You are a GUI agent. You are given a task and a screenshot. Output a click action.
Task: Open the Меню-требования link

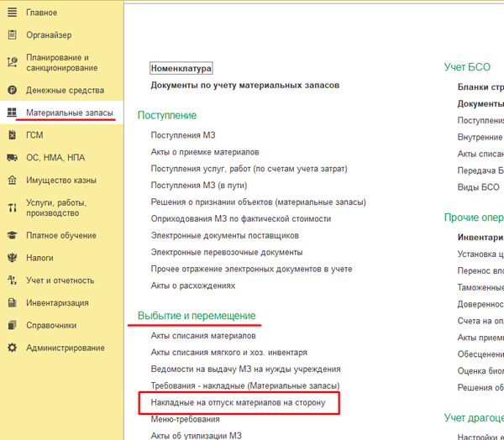point(185,420)
